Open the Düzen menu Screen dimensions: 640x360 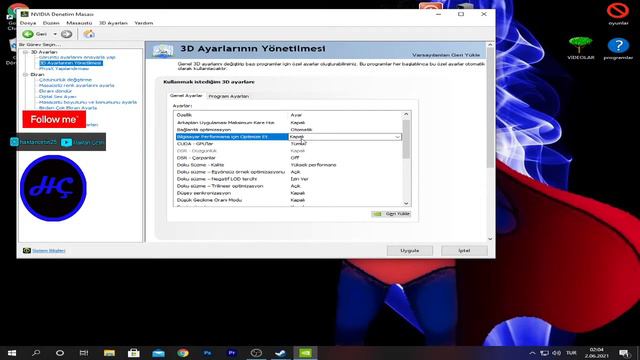point(51,23)
